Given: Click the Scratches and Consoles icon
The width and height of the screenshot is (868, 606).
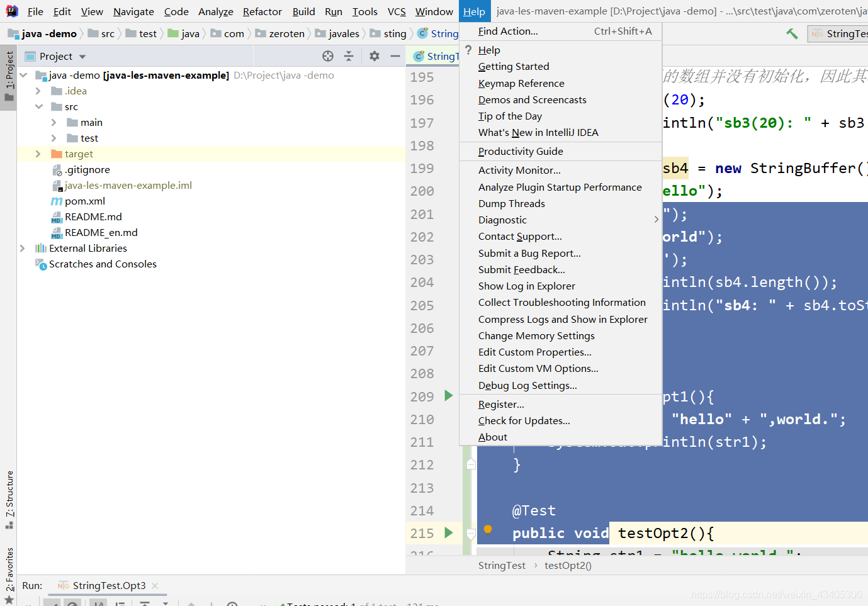Looking at the screenshot, I should (41, 264).
